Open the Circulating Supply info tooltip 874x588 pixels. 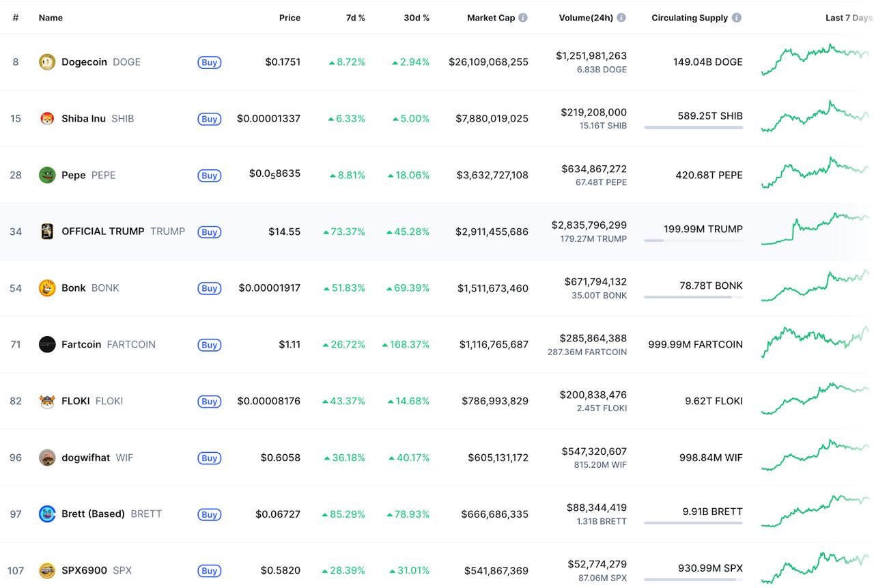click(x=736, y=17)
